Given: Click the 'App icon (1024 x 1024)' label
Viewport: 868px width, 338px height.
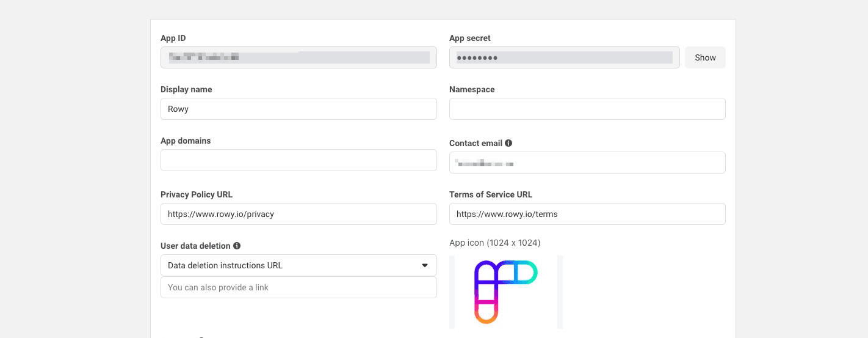Looking at the screenshot, I should (x=494, y=243).
